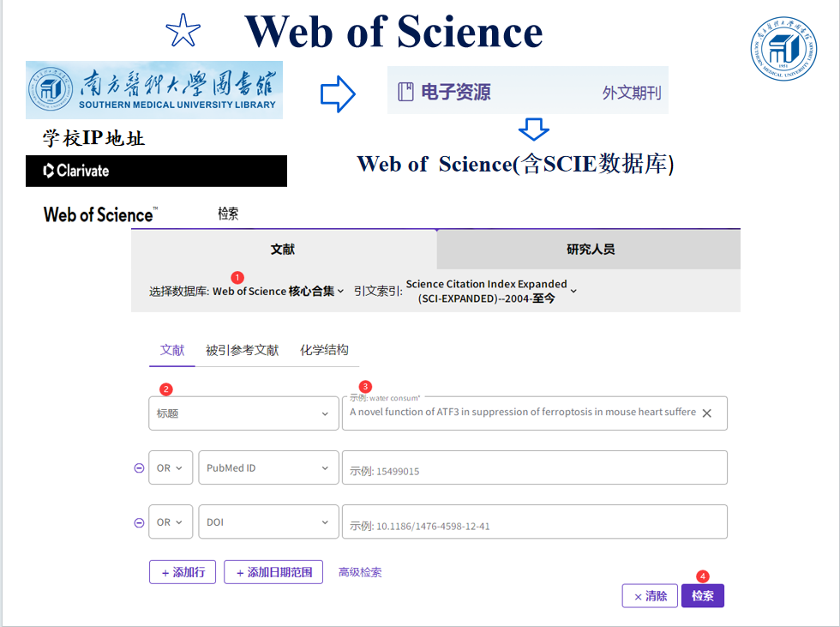This screenshot has width=840, height=627.
Task: Expand the Web of Science 核心合集 database selector
Action: click(x=278, y=292)
